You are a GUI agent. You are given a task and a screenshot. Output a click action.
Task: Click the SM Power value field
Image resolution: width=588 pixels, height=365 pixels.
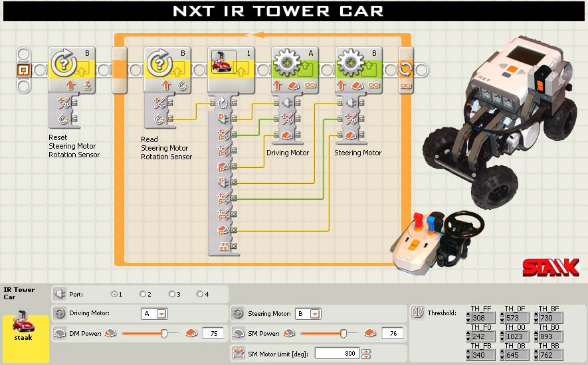point(392,333)
